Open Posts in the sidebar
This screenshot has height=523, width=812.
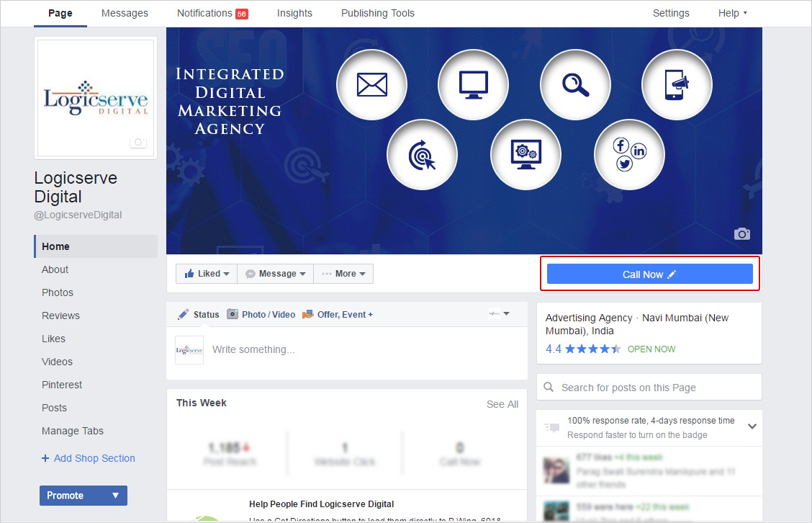coord(55,408)
